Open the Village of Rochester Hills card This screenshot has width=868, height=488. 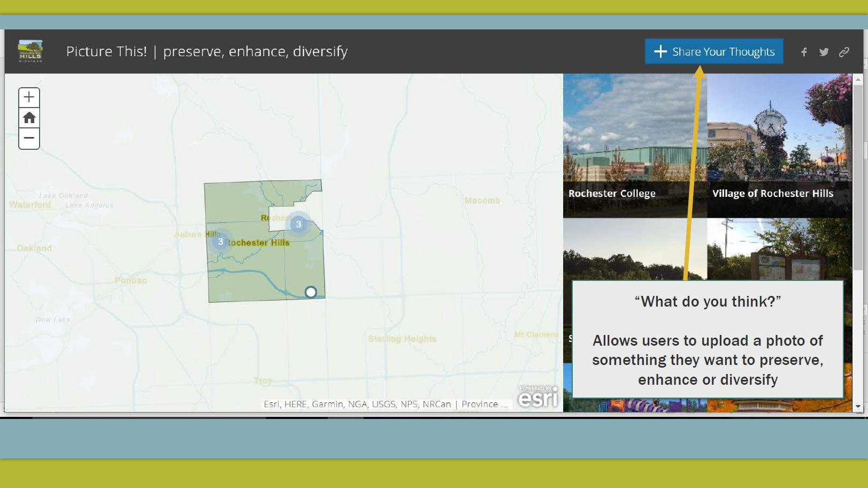click(x=779, y=145)
